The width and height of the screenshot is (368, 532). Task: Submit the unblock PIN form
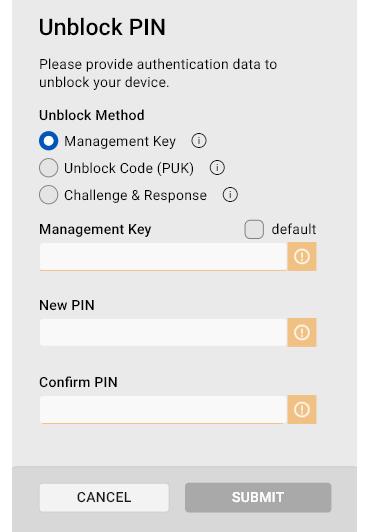tap(258, 497)
